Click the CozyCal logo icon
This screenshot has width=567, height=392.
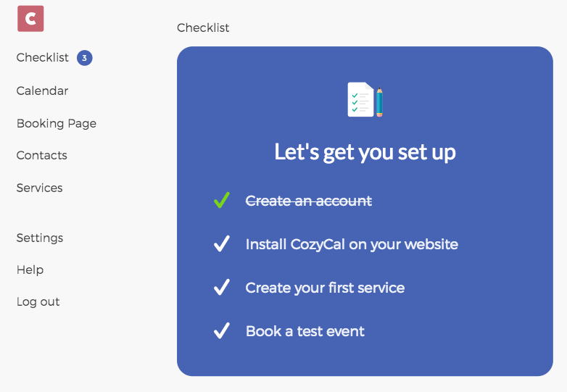pyautogui.click(x=30, y=19)
